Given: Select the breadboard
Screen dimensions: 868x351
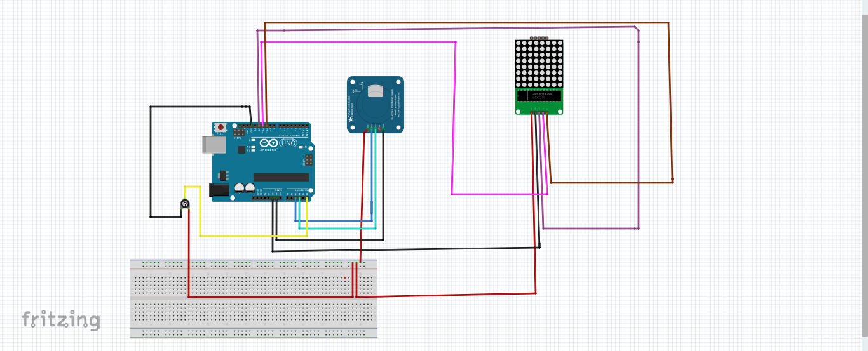Looking at the screenshot, I should tap(254, 298).
